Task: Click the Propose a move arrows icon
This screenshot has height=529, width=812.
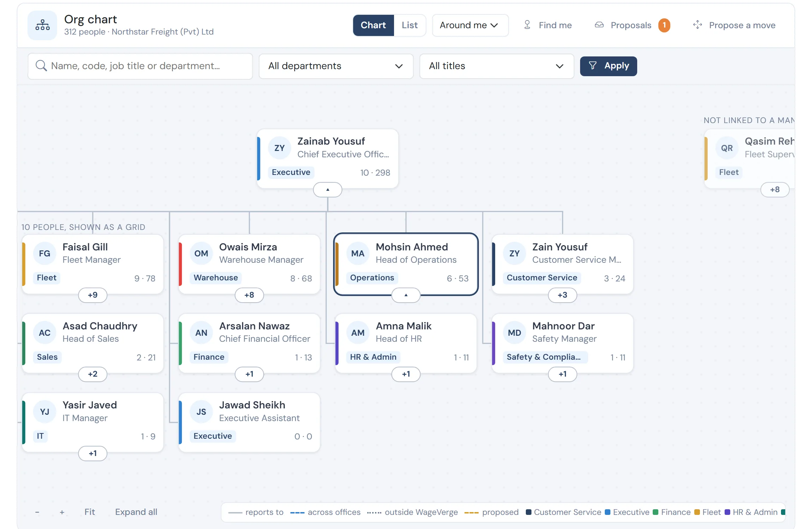Action: click(697, 25)
